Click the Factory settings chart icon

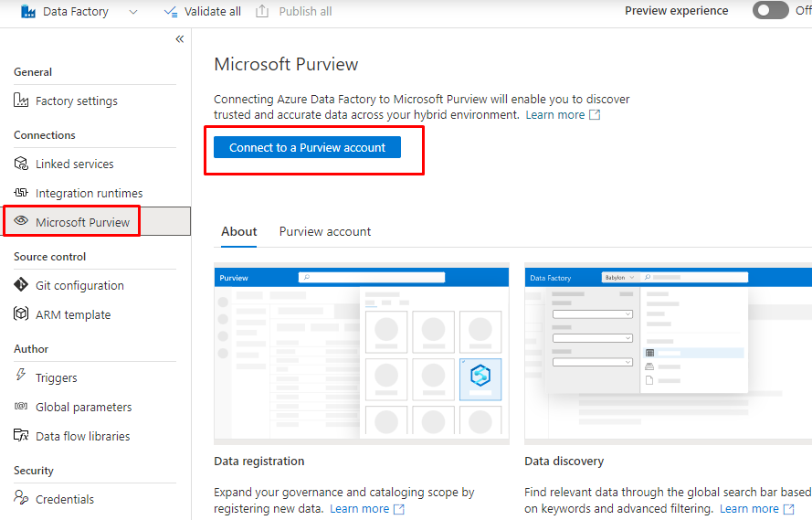(21, 101)
